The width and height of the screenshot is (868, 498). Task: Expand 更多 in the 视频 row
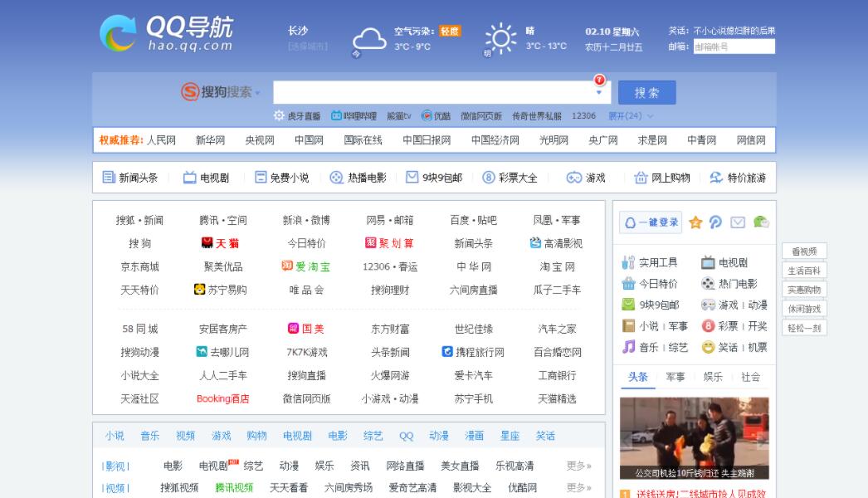(x=578, y=487)
